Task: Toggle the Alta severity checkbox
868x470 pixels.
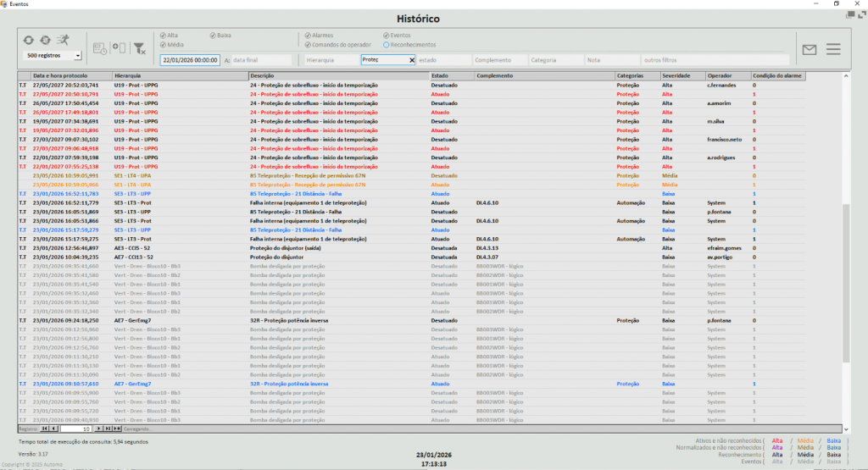Action: (x=163, y=36)
